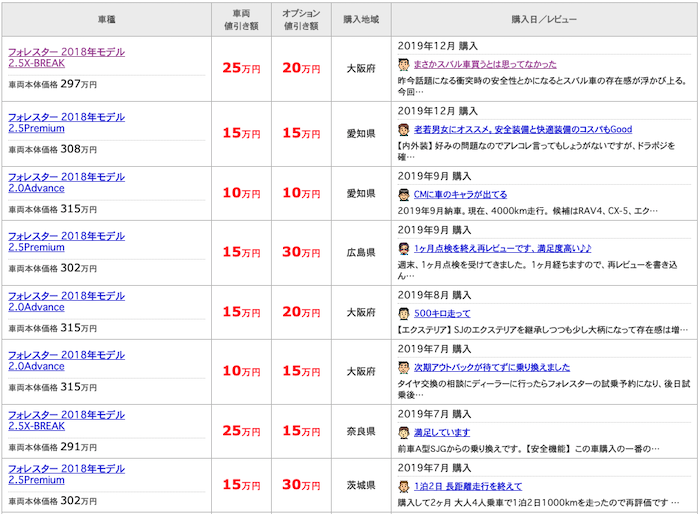
Task: Click the 購入地域 column header
Action: 361,20
